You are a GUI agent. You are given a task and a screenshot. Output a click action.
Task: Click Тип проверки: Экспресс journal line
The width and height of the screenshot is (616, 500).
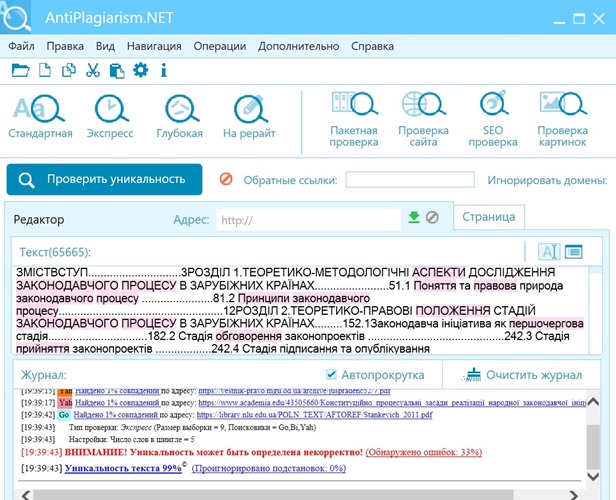point(192,427)
